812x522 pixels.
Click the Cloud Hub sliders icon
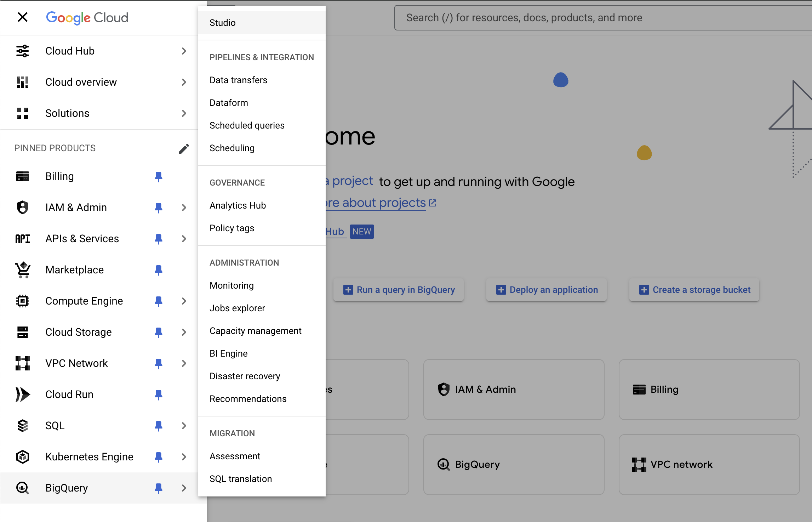tap(23, 51)
